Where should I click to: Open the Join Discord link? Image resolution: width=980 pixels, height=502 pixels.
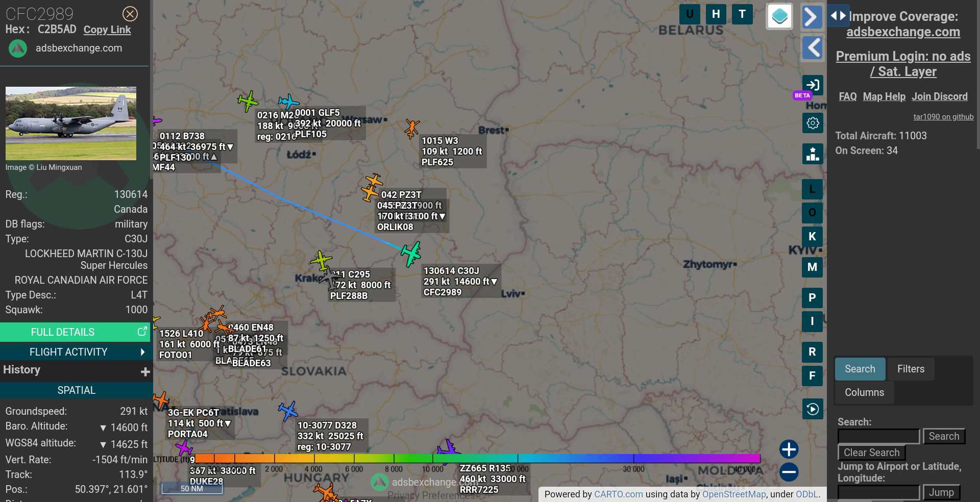(940, 96)
